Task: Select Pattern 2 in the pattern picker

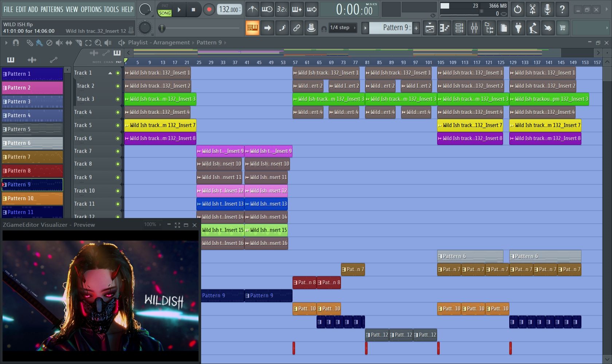Action: [32, 88]
